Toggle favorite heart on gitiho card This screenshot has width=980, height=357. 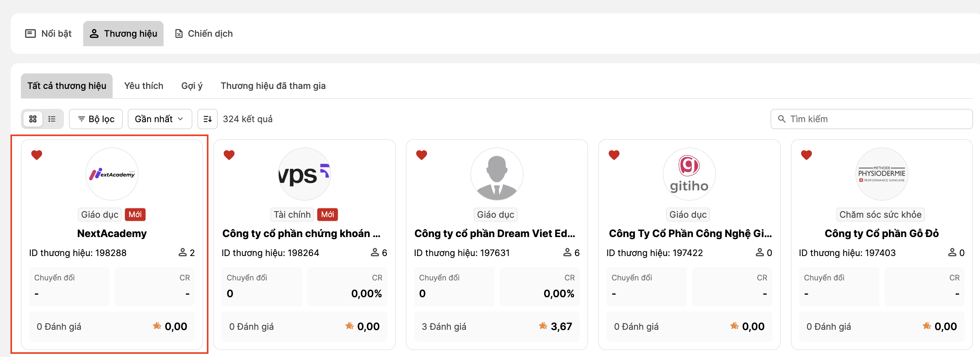(x=614, y=155)
